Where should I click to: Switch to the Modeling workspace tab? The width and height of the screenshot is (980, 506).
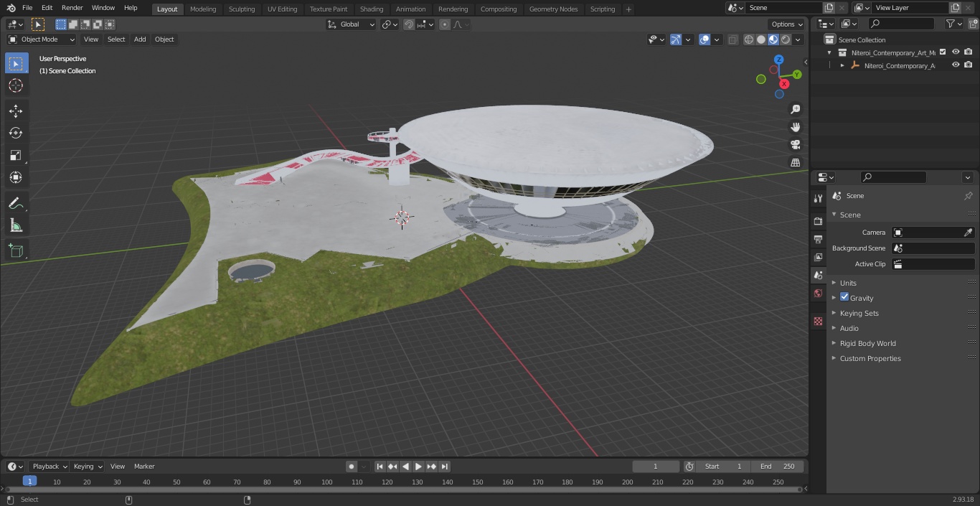[203, 9]
